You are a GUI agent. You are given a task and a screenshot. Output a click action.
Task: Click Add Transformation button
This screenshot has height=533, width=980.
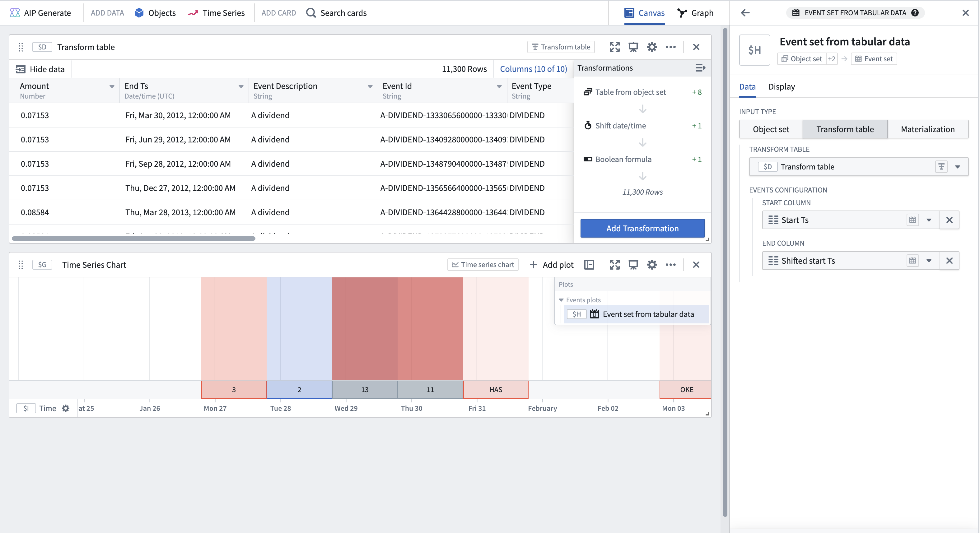642,229
